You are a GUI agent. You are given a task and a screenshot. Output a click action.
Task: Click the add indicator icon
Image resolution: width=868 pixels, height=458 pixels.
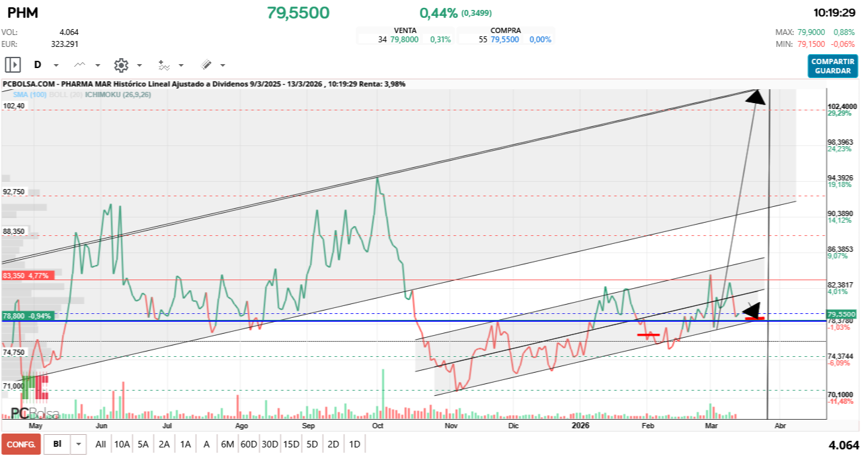pyautogui.click(x=164, y=65)
